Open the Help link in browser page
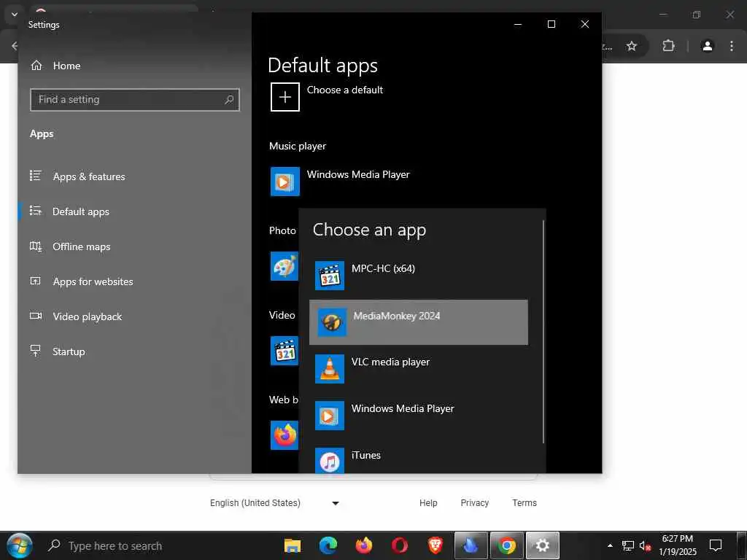 pos(428,503)
